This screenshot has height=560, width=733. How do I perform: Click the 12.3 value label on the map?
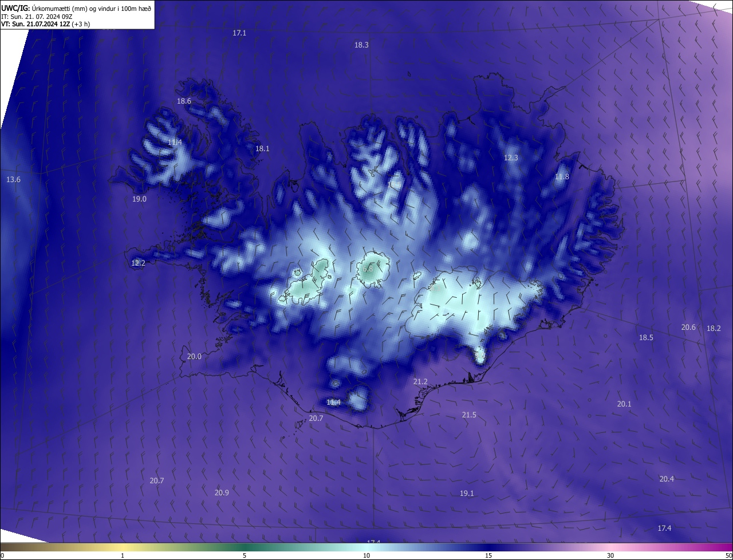coord(511,158)
